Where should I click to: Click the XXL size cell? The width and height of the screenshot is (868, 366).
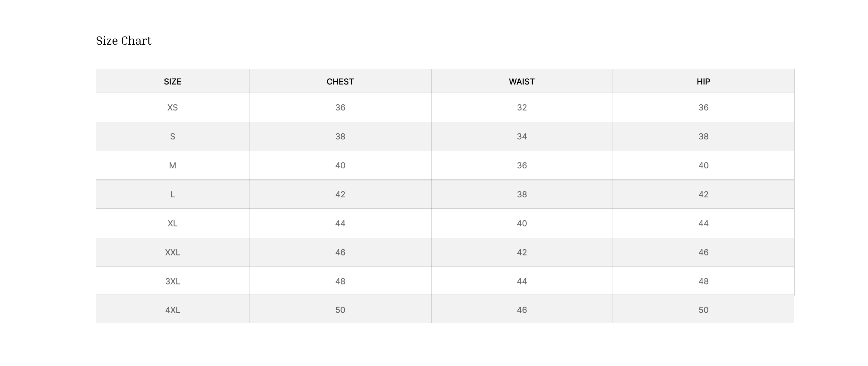[173, 252]
